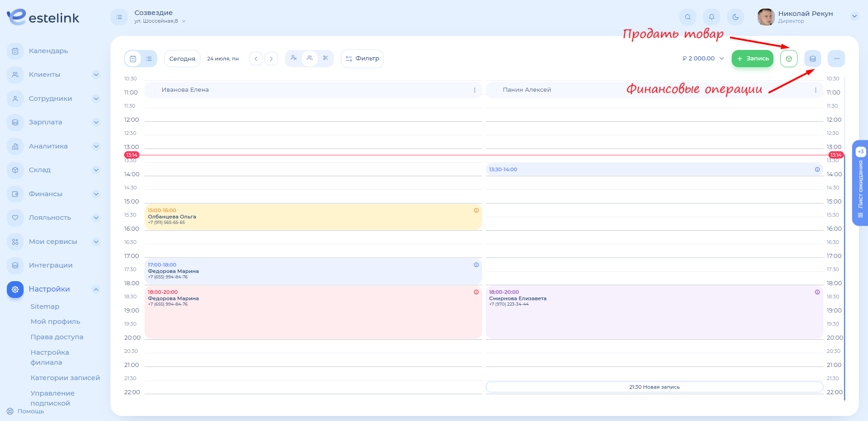The image size is (868, 421).
Task: Collapse the sidebar with menu toggle
Action: [119, 17]
